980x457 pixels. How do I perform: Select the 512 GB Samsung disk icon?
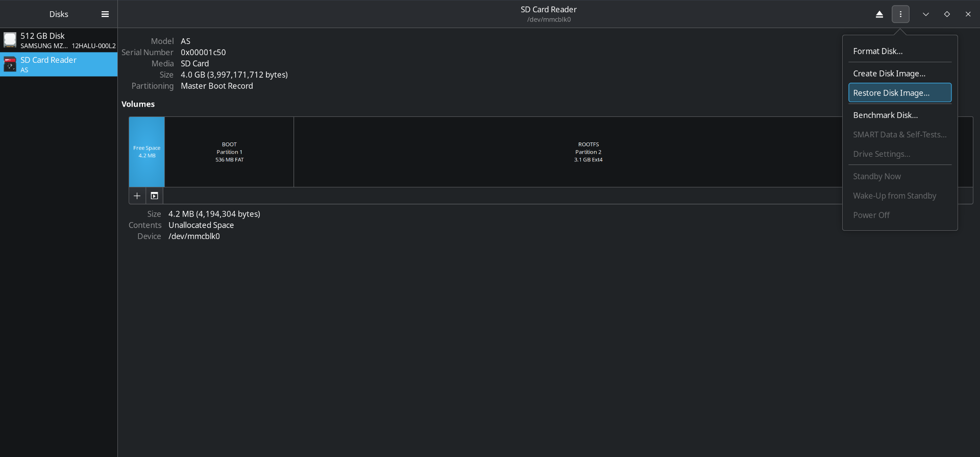point(10,40)
